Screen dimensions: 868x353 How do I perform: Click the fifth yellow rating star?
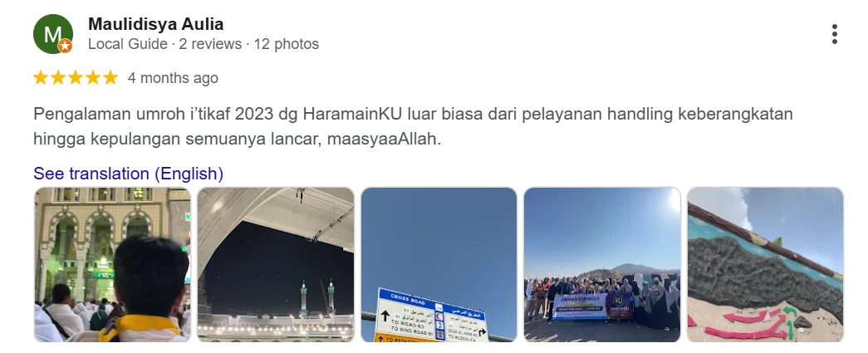[x=110, y=77]
